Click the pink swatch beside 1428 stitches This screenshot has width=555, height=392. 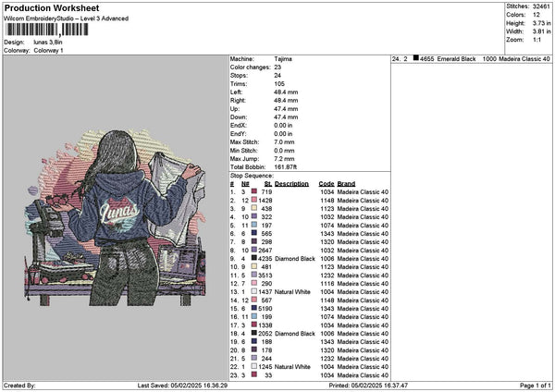(254, 200)
